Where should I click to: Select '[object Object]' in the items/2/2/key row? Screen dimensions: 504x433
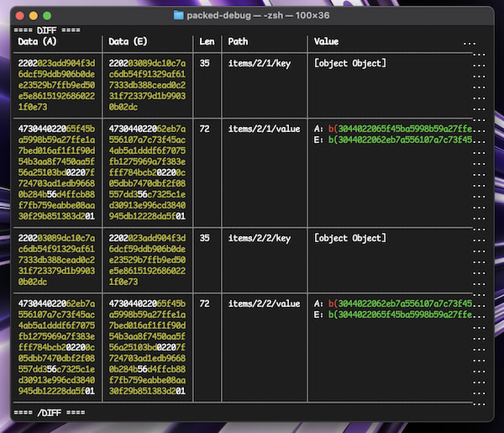350,239
